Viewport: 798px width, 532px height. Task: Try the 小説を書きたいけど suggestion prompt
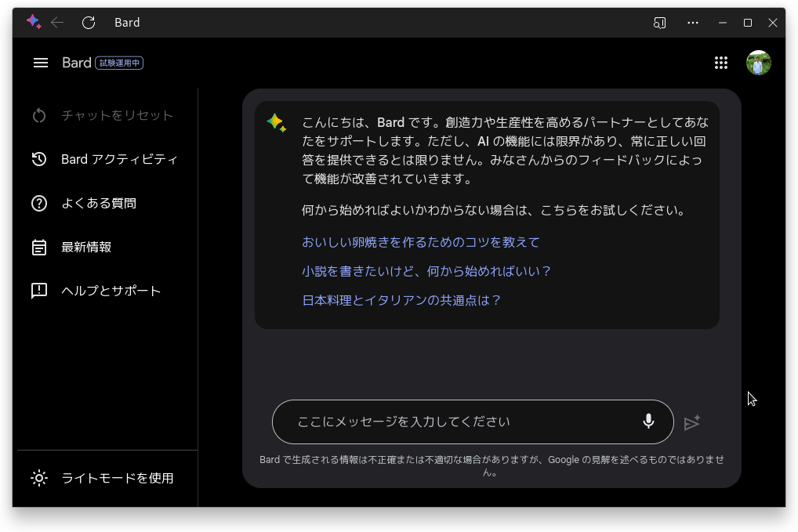(426, 271)
